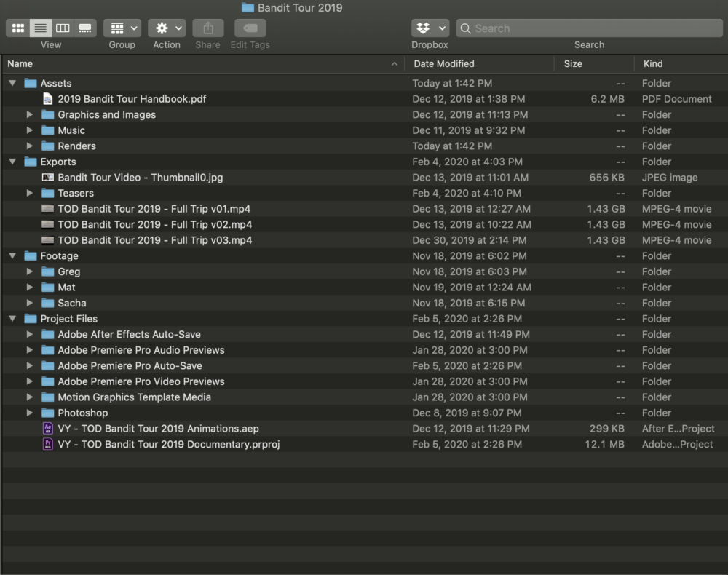This screenshot has width=728, height=575.
Task: Select 'Graphics and Images' row name
Action: (107, 114)
